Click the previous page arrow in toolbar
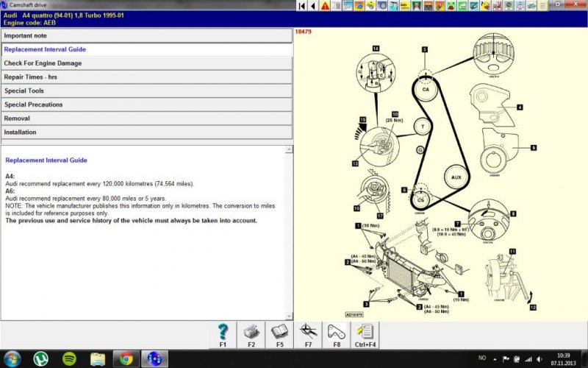The image size is (588, 368). [x=313, y=6]
